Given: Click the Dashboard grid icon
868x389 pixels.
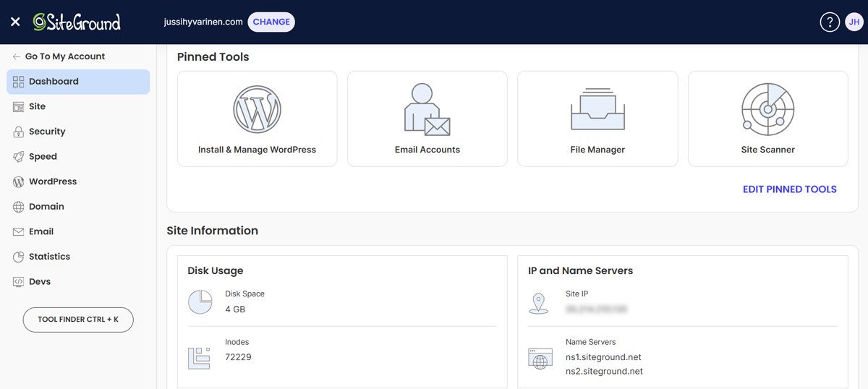Looking at the screenshot, I should [19, 82].
